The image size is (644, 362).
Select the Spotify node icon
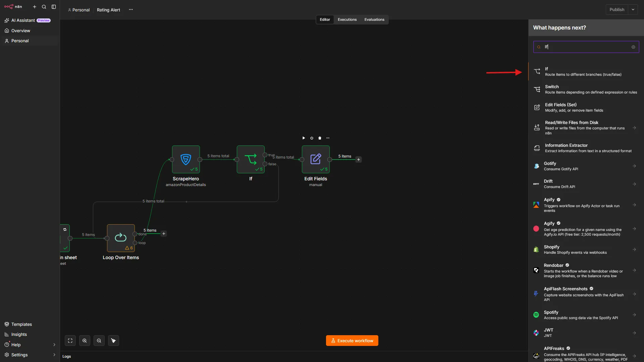click(x=536, y=315)
